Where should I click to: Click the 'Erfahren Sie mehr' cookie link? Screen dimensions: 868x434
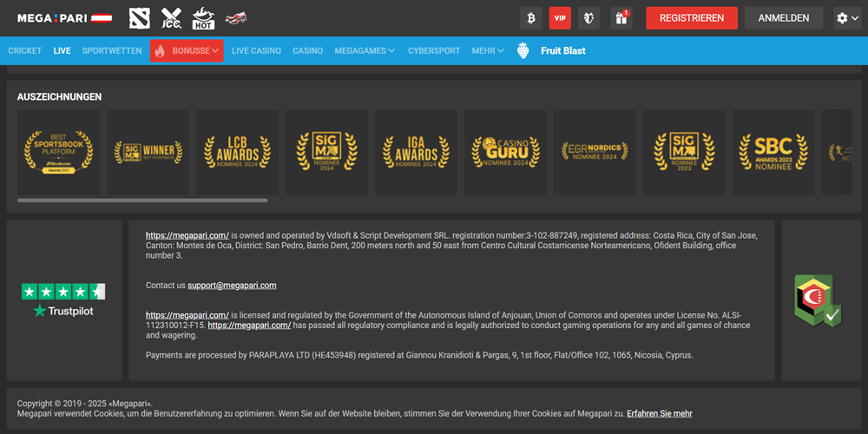(x=660, y=413)
